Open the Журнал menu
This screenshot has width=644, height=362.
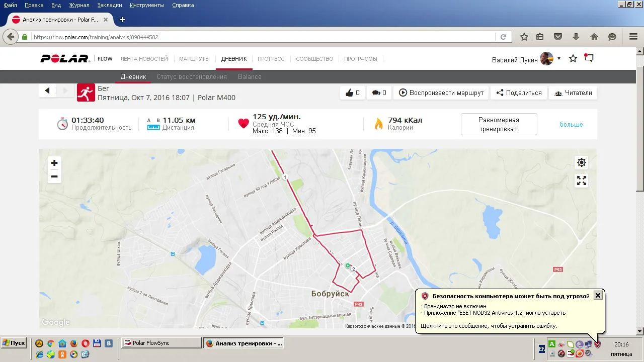tap(79, 5)
